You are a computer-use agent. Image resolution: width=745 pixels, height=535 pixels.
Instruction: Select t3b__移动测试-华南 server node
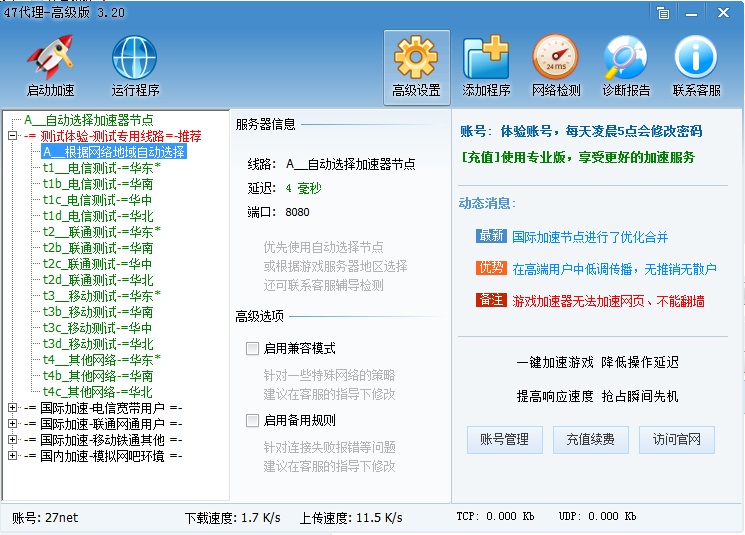97,312
